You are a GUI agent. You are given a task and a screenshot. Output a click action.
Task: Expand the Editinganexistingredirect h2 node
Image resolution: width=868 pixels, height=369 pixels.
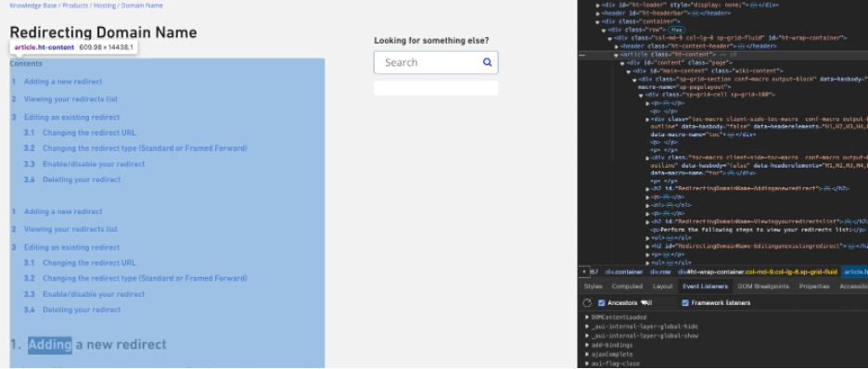(647, 246)
